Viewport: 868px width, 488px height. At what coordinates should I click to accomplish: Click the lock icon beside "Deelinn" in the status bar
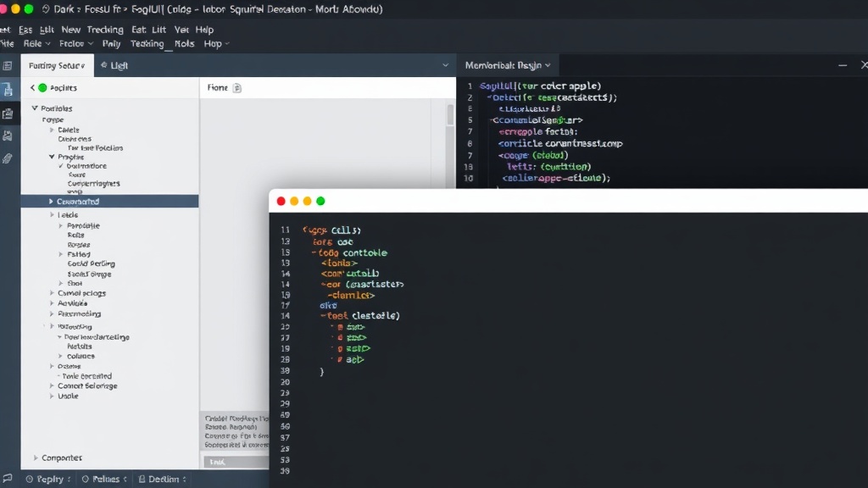(142, 480)
